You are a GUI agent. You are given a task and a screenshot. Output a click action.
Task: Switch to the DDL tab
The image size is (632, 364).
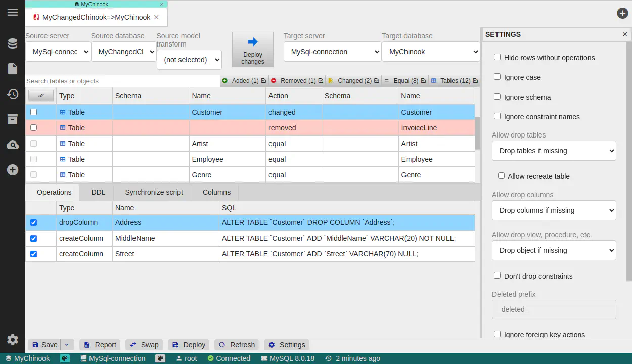tap(98, 192)
